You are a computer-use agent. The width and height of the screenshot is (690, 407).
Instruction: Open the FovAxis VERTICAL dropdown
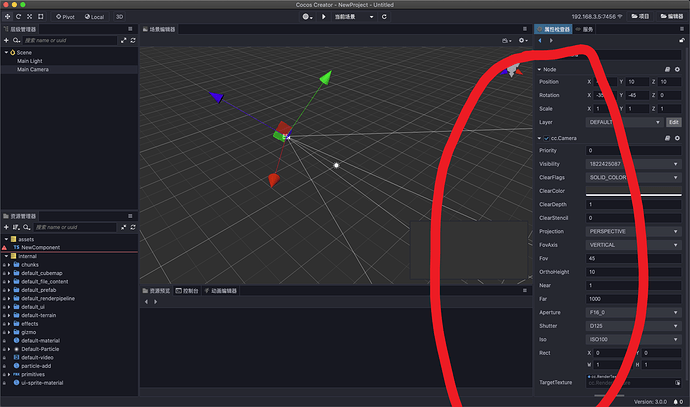tap(633, 245)
